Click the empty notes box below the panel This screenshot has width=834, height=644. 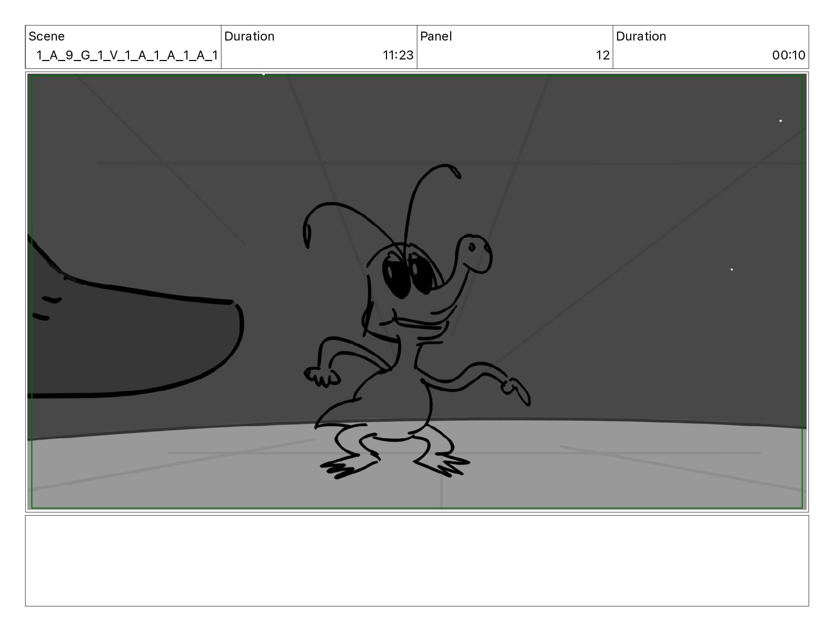click(x=416, y=560)
